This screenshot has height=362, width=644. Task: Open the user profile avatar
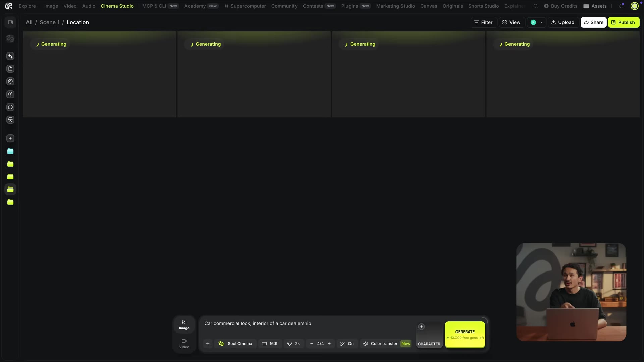635,6
